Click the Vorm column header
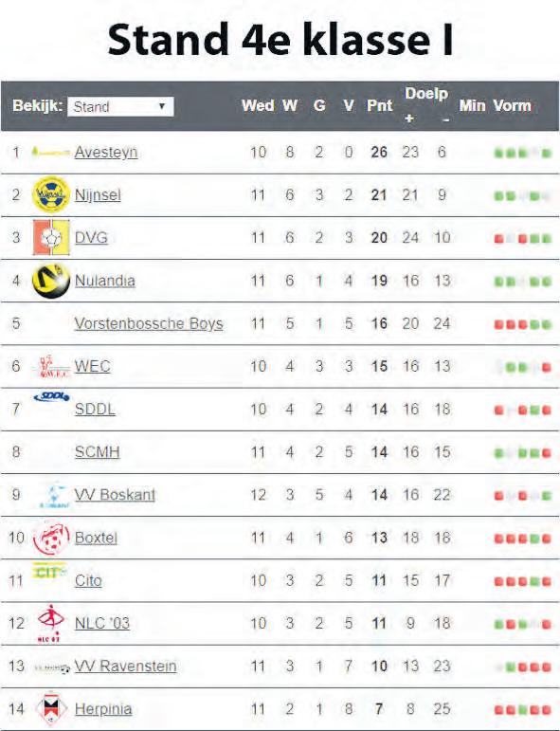The image size is (560, 731). coord(512,106)
